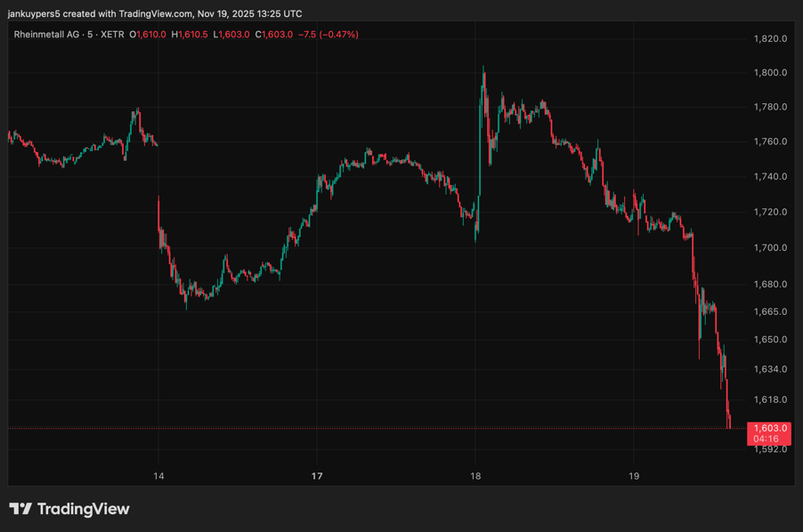
Task: Select the date label "19" on the time axis
Action: pyautogui.click(x=634, y=476)
